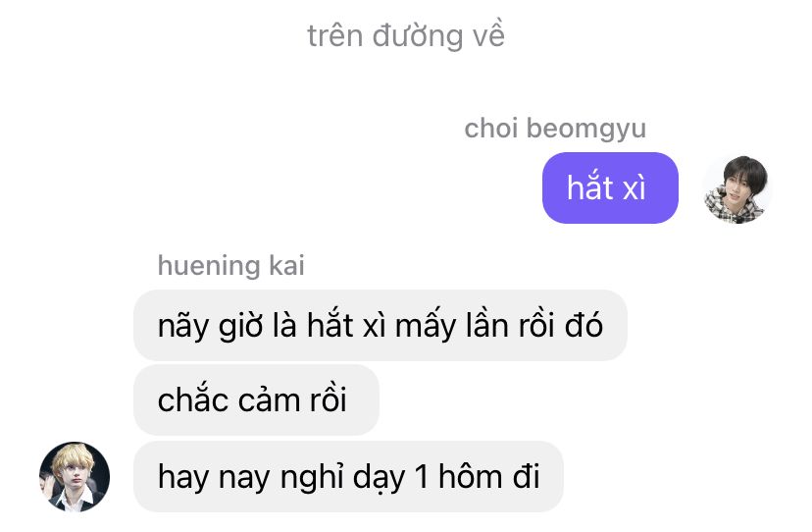Viewport: 812px width, 532px height.
Task: Click the "huening kai" sender name
Action: tap(231, 265)
